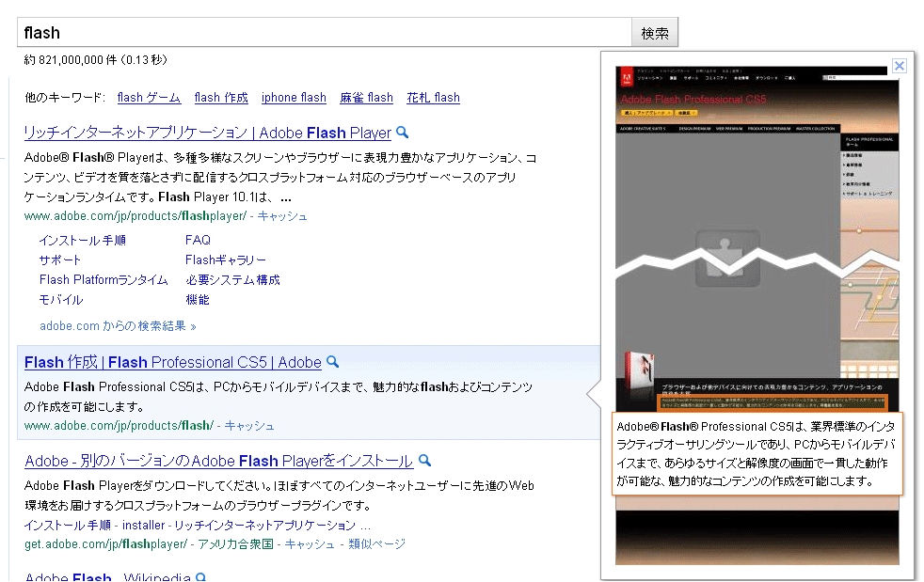Click the URL www.adobe.com/jp/products/flashplayer/

tap(135, 216)
